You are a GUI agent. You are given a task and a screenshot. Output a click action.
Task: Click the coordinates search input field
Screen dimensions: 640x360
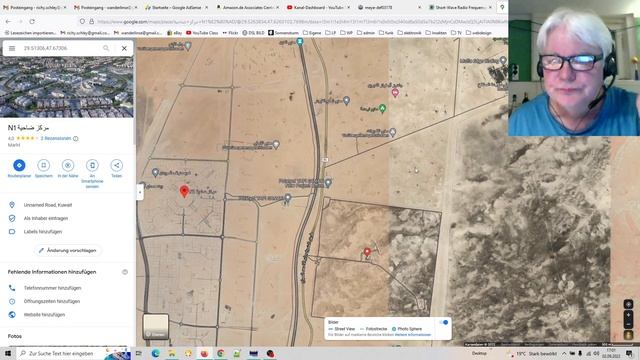tap(59, 48)
